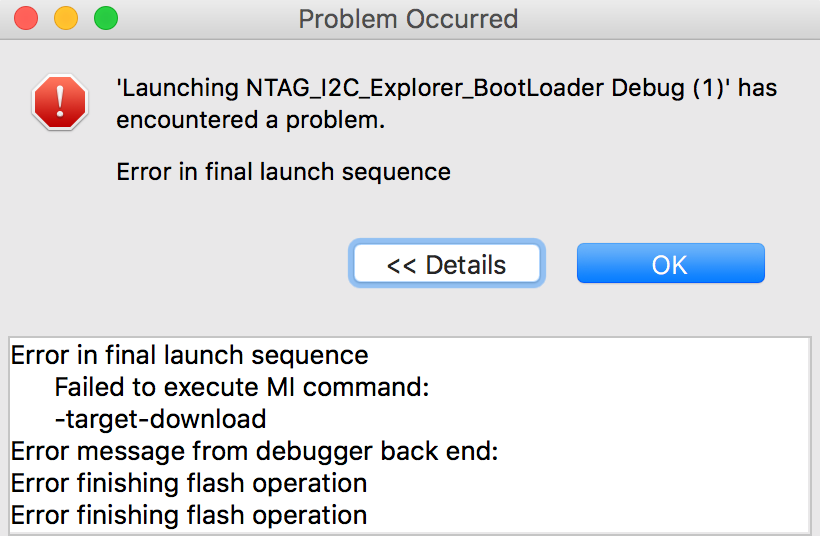Click the red error exclamation icon
The width and height of the screenshot is (820, 536).
(x=60, y=103)
